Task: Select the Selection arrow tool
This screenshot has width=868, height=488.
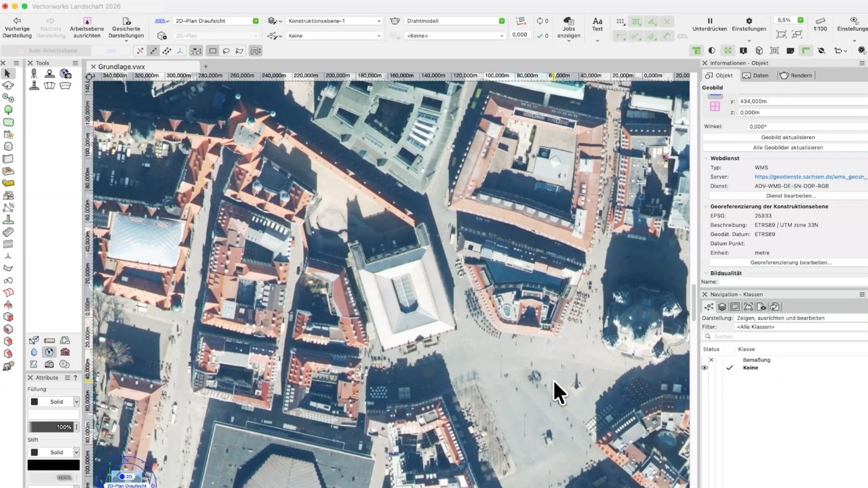Action: 7,73
